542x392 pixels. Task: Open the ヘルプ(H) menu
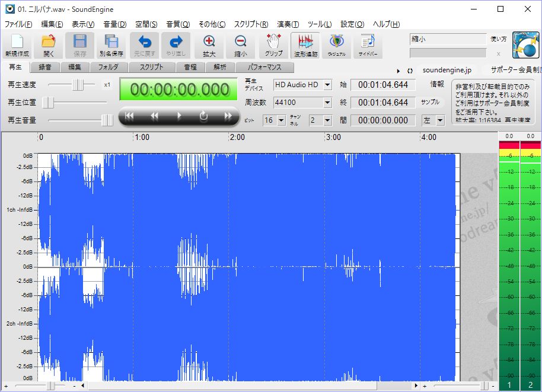(387, 24)
